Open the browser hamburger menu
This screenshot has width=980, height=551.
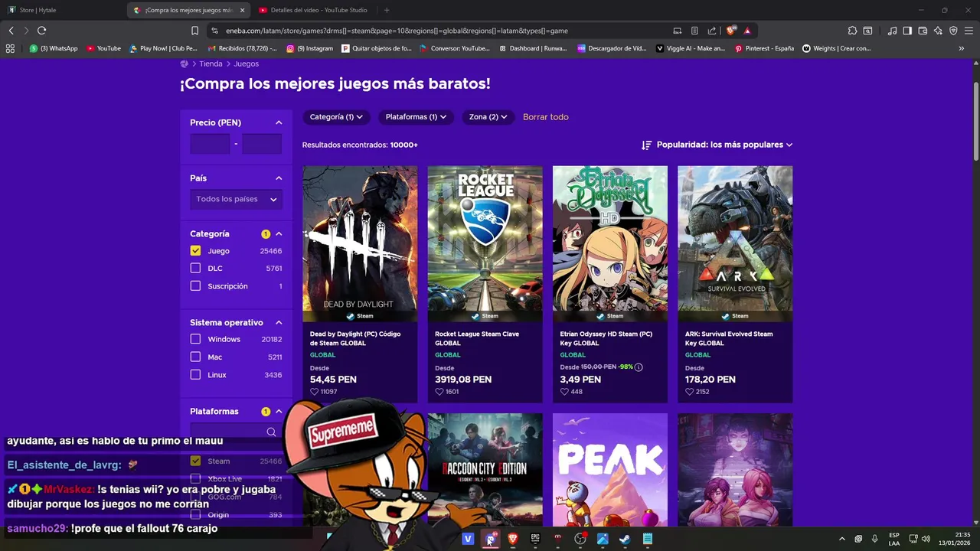click(x=969, y=31)
